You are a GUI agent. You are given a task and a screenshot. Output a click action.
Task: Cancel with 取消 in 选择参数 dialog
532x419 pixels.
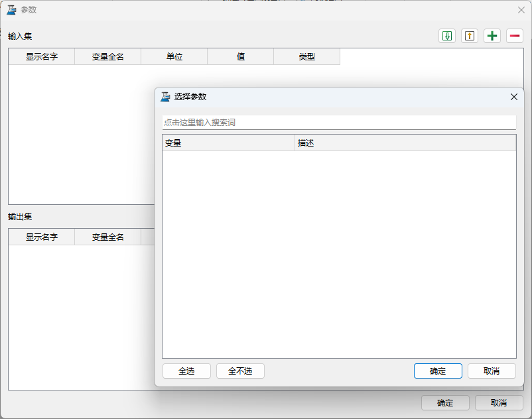492,371
